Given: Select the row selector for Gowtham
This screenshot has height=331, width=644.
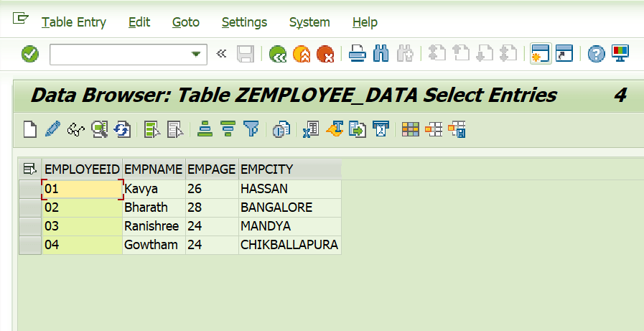Looking at the screenshot, I should click(x=30, y=245).
